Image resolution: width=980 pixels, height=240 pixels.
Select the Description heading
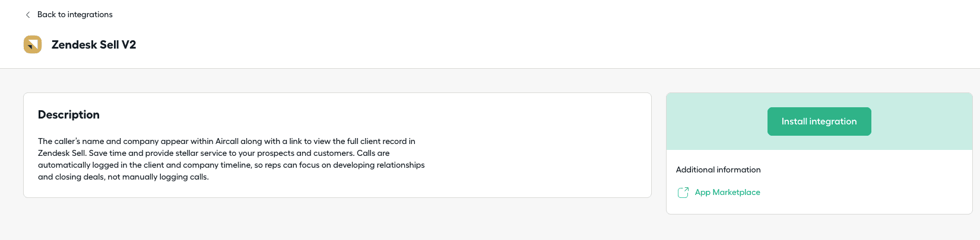click(x=69, y=115)
